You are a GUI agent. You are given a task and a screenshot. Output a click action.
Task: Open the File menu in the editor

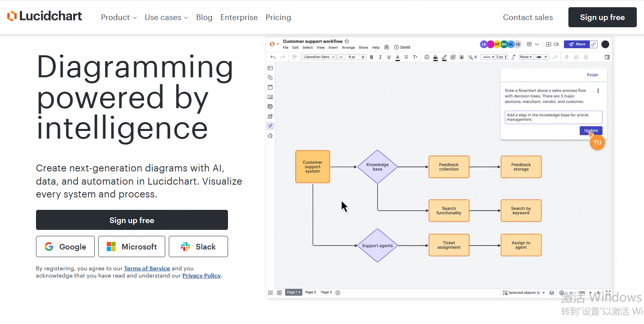(286, 48)
